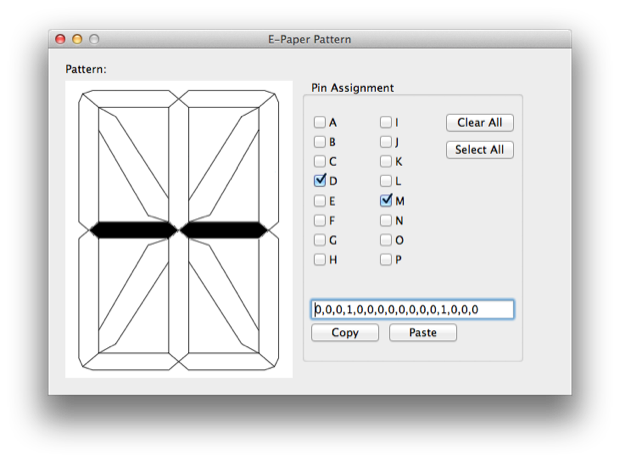Tick the I pin checkbox
Image resolution: width=620 pixels, height=462 pixels.
coord(386,122)
